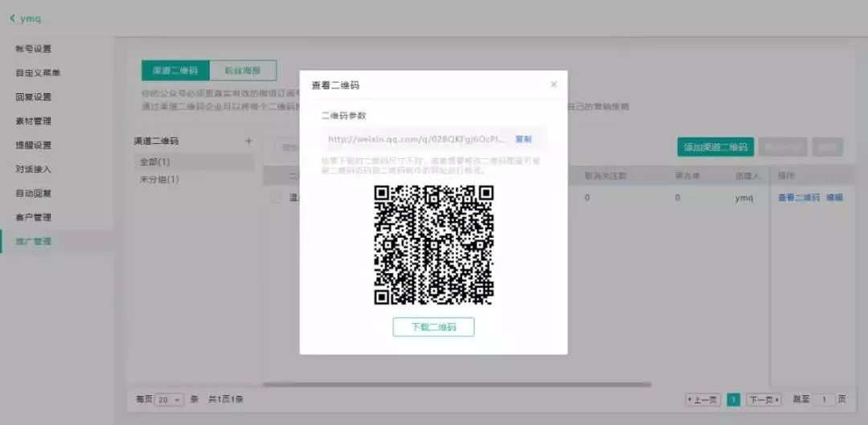Click the 编辑 link in ymq row

[835, 198]
